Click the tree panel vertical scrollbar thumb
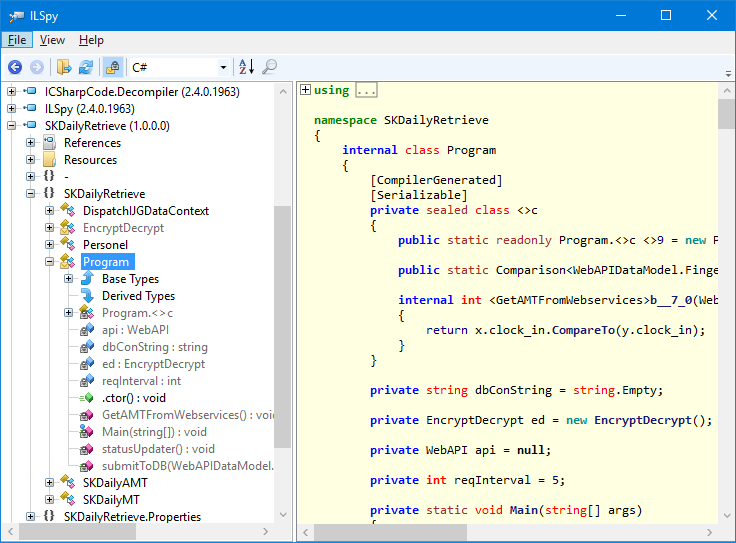Viewport: 736px width, 543px height. [283, 326]
